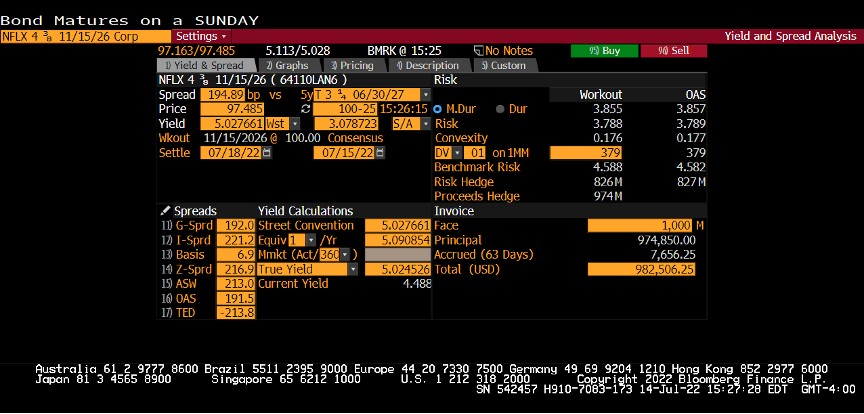The height and width of the screenshot is (414, 864).
Task: Click the Principal 974,850.00 amount
Action: 666,240
